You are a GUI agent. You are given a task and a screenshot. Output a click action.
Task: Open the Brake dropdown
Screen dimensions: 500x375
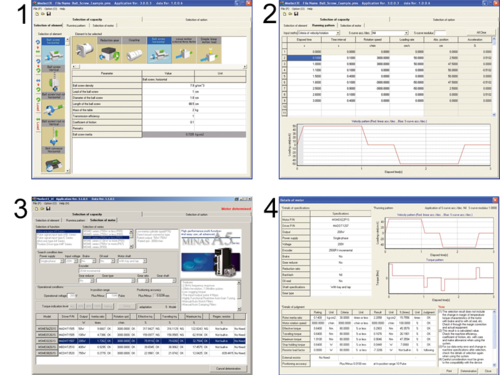pos(94,261)
